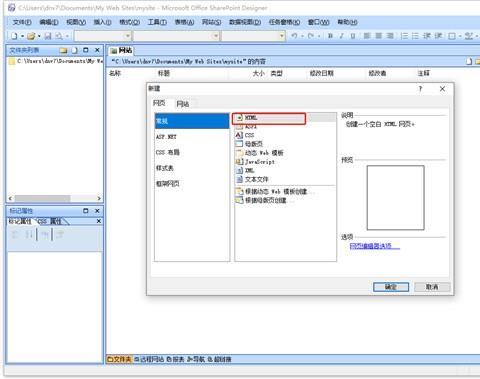The image size is (480, 379).
Task: Toggle Italic formatting
Action: point(341,36)
